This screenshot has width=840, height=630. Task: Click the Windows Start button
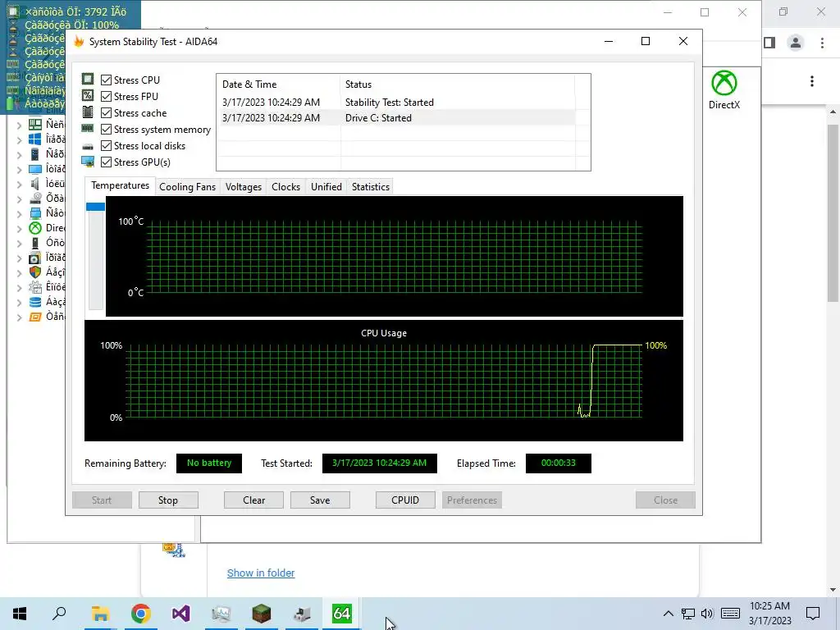(20, 614)
